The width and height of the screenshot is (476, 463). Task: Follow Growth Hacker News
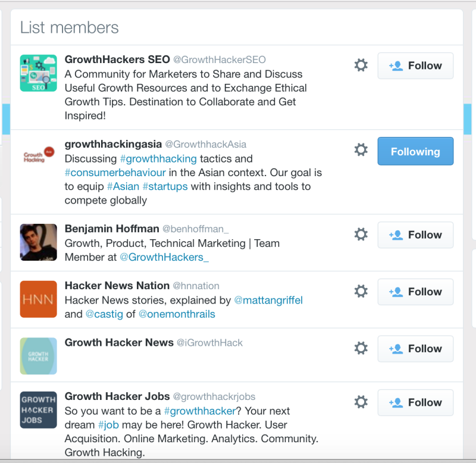click(x=415, y=349)
